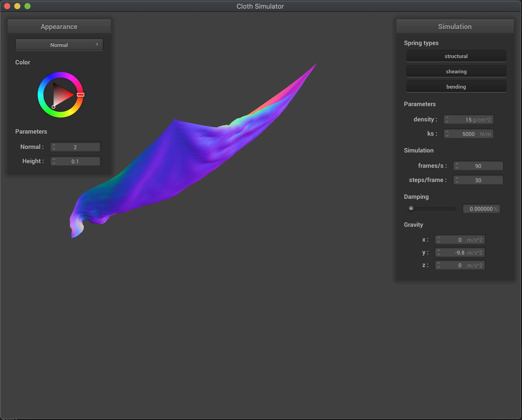Click the frames/s stepper arrows
The height and width of the screenshot is (420, 522).
[457, 166]
